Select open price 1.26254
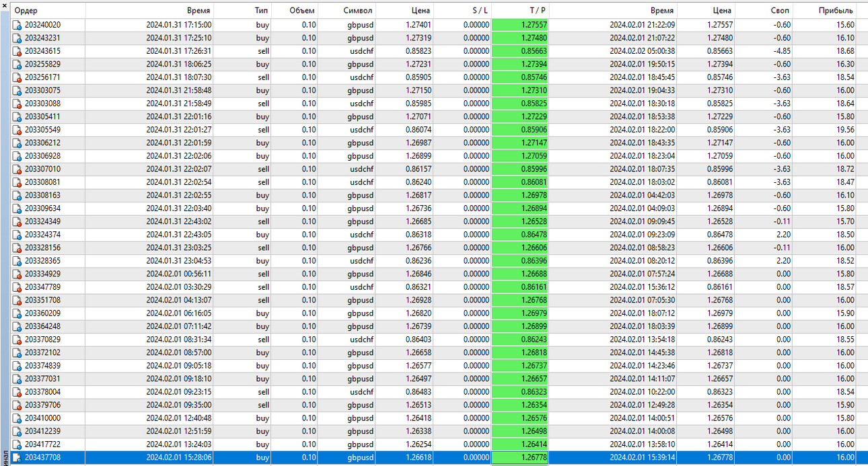The width and height of the screenshot is (868, 466). pyautogui.click(x=419, y=444)
